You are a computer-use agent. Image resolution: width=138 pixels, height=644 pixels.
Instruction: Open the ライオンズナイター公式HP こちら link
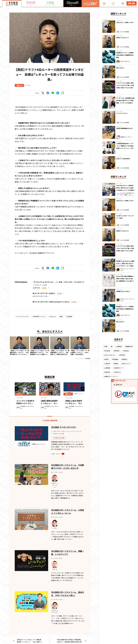tap(59, 293)
